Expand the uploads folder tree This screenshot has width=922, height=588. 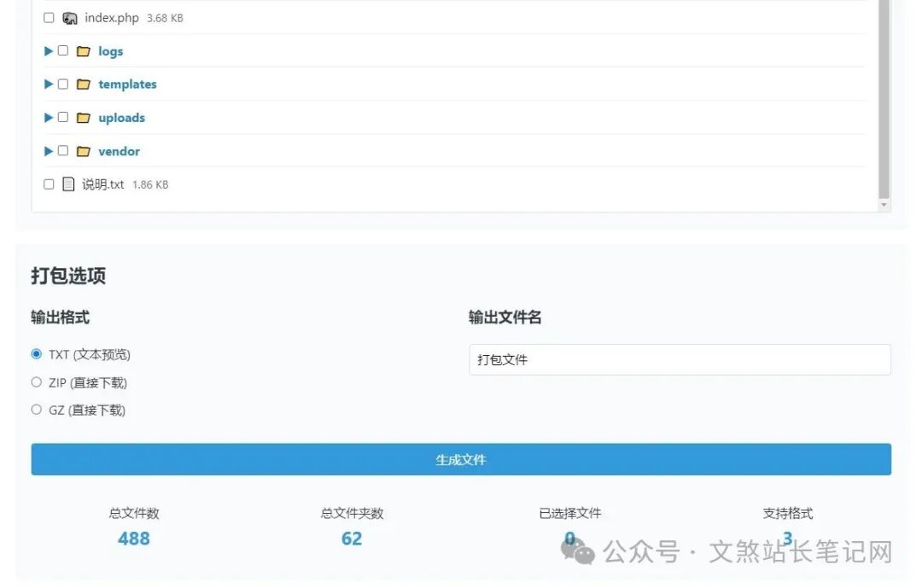point(49,117)
